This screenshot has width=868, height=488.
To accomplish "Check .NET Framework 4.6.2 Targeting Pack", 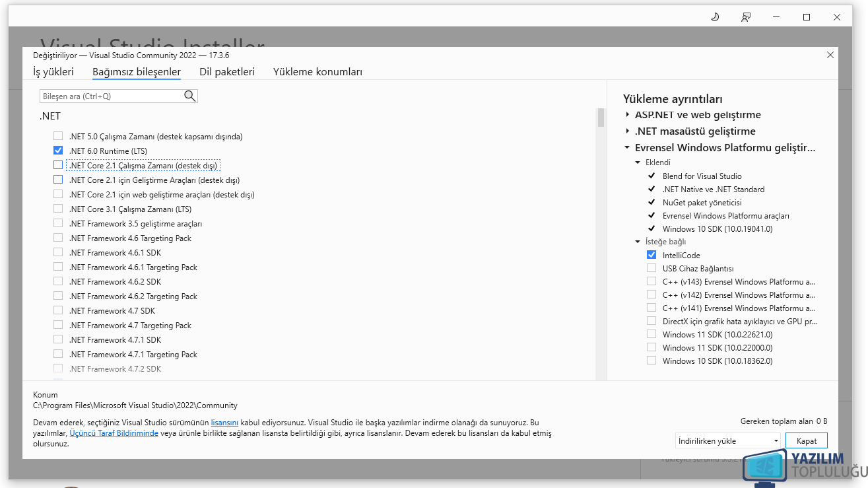I will pyautogui.click(x=58, y=296).
